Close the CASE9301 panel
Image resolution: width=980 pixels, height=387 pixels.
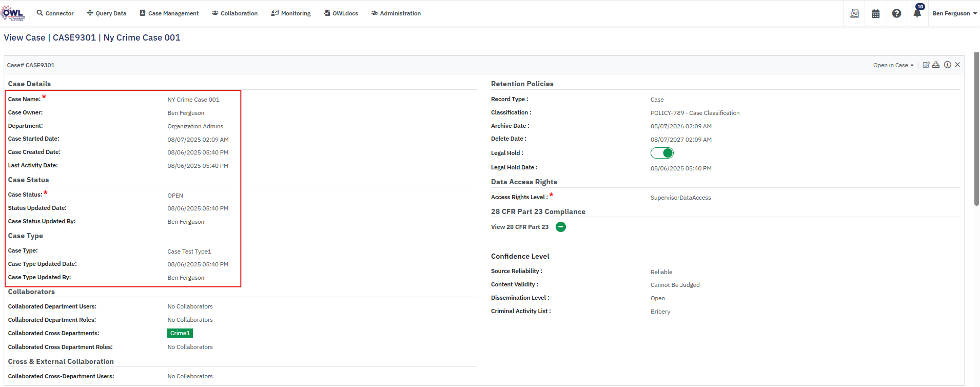pyautogui.click(x=957, y=65)
